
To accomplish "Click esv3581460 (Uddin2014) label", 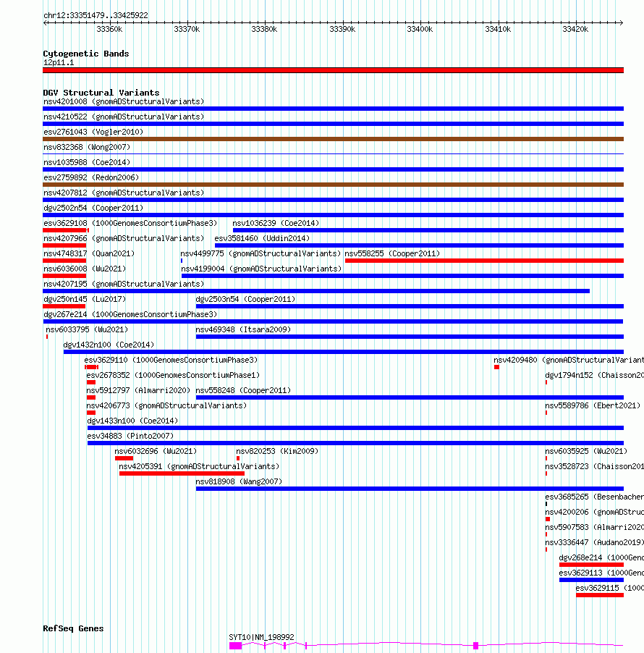I will [x=262, y=239].
